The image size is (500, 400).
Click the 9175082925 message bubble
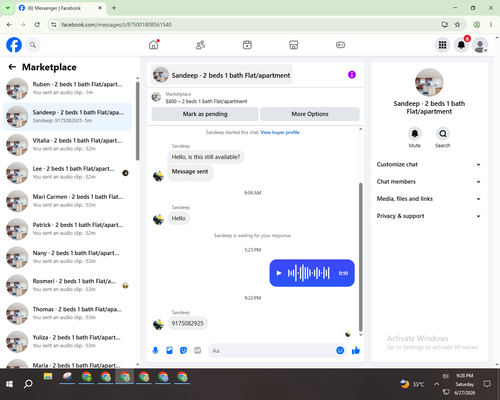pyautogui.click(x=187, y=323)
